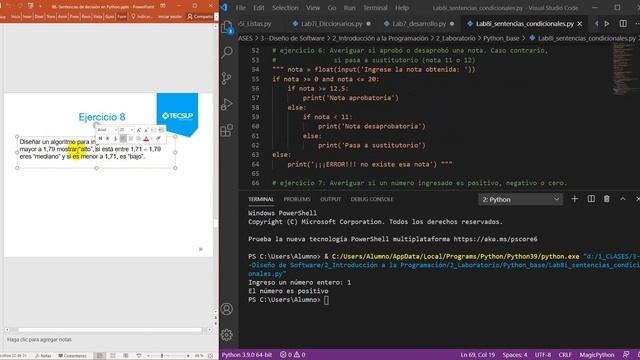
Task: Change the font color red A
Action: [146, 139]
